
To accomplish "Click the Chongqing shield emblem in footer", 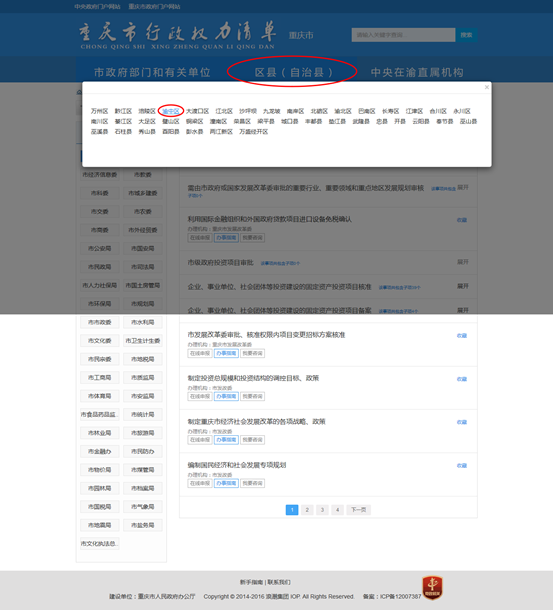I will pos(432,587).
